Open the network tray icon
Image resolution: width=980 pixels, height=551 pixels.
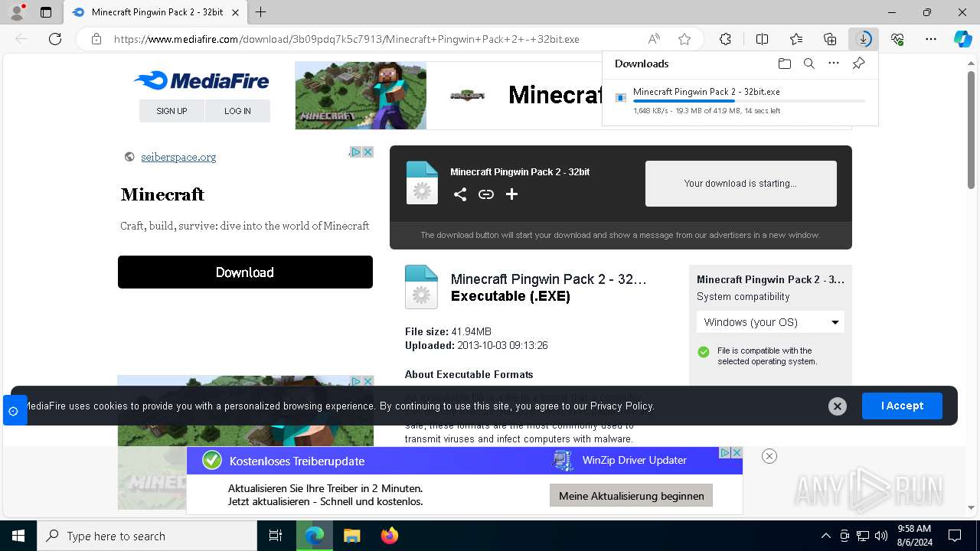coord(863,536)
